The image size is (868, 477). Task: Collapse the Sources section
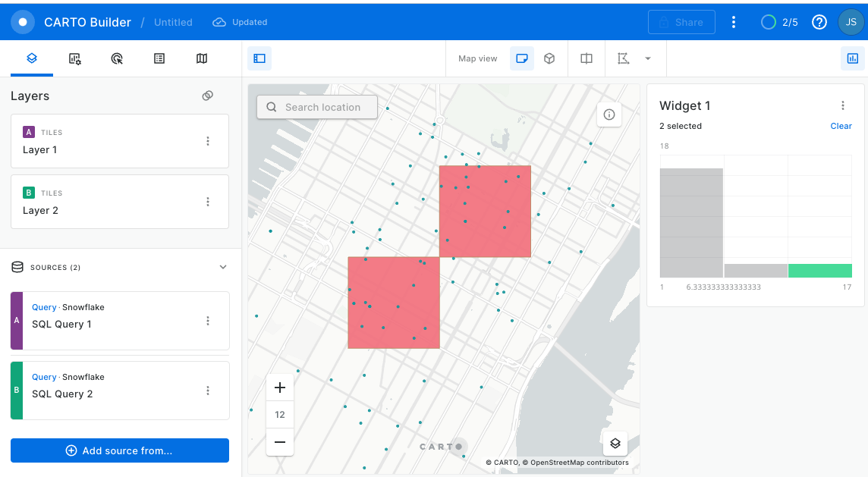pos(223,267)
